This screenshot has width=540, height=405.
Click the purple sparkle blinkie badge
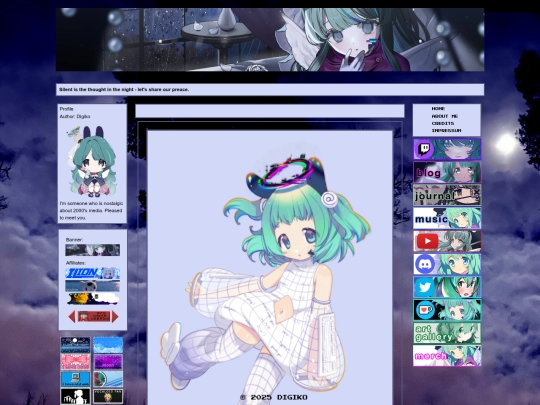(x=108, y=362)
